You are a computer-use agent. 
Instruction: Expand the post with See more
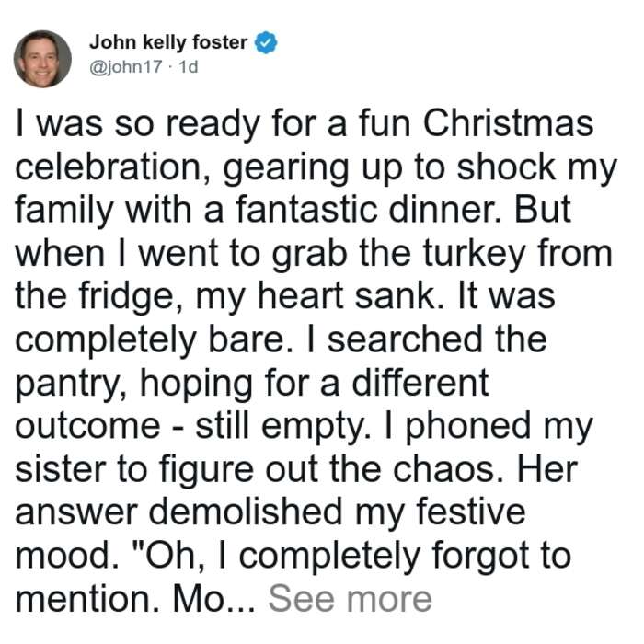pos(350,599)
